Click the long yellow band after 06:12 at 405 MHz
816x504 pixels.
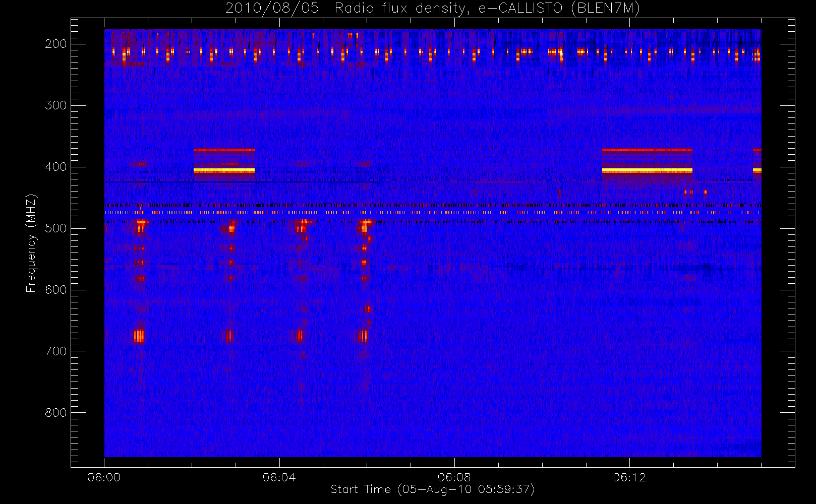click(647, 171)
